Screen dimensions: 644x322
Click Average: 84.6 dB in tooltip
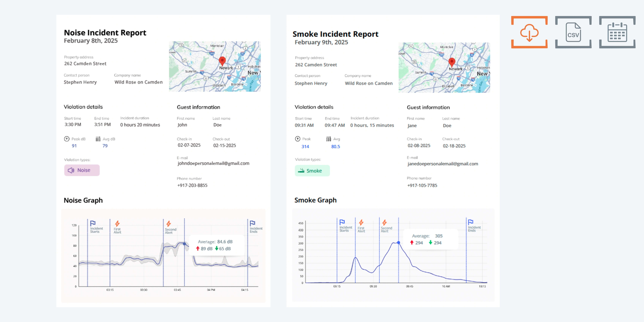tap(215, 242)
